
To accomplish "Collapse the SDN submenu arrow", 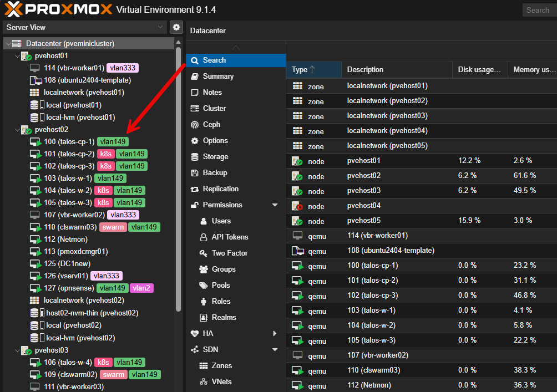I will (275, 349).
